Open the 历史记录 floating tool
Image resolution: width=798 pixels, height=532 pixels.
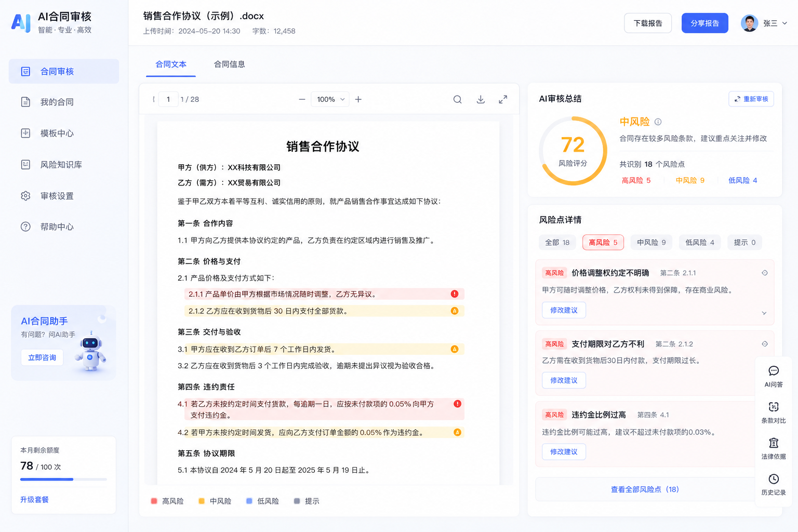tap(774, 485)
